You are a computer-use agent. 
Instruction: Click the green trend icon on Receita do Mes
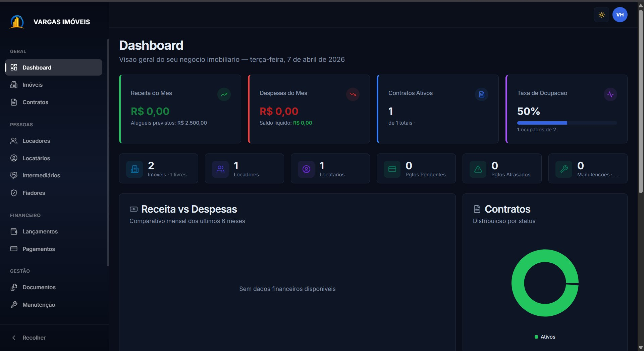click(224, 94)
